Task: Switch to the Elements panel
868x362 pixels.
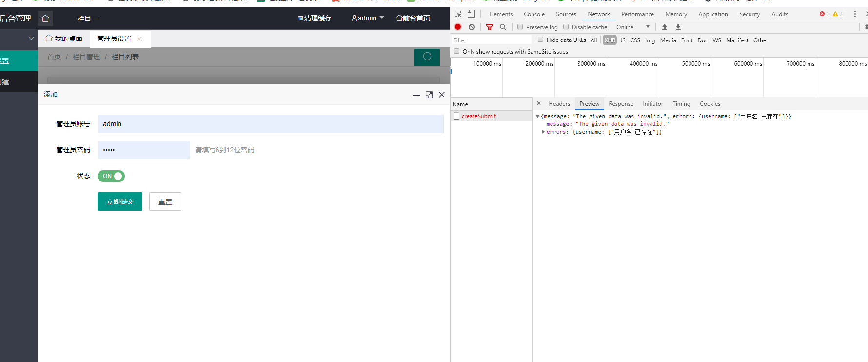Action: 501,14
